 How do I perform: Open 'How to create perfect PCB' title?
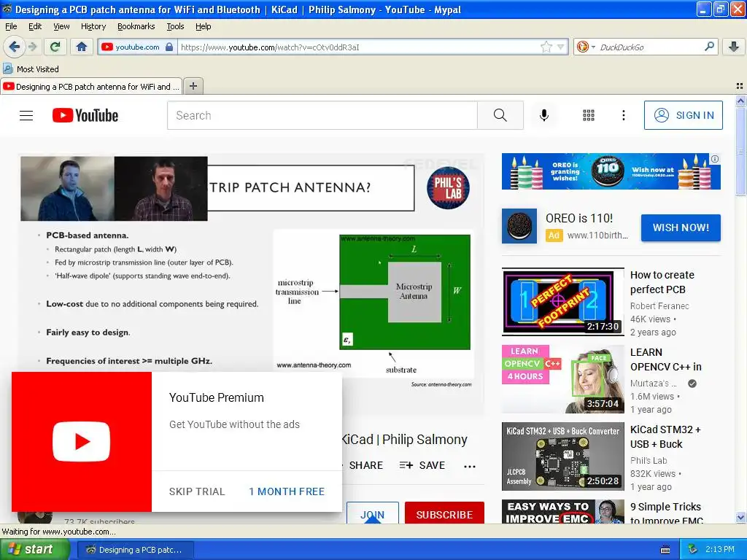662,282
